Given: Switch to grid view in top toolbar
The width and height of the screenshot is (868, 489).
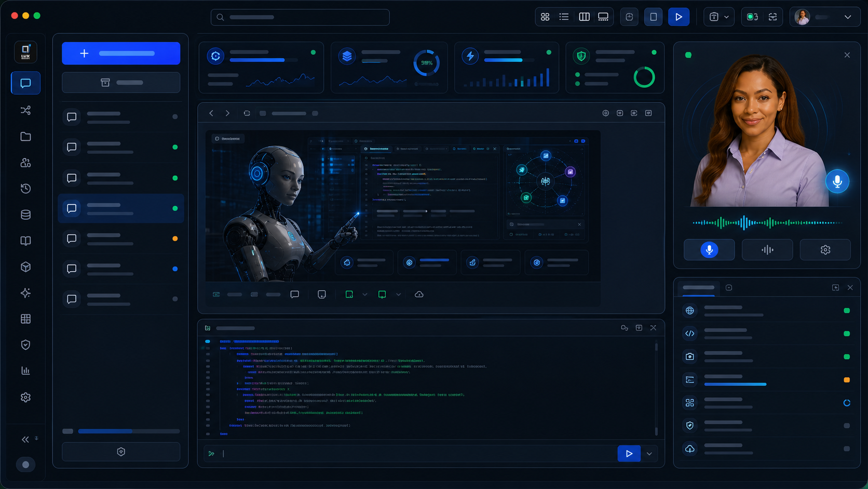Looking at the screenshot, I should pyautogui.click(x=545, y=17).
